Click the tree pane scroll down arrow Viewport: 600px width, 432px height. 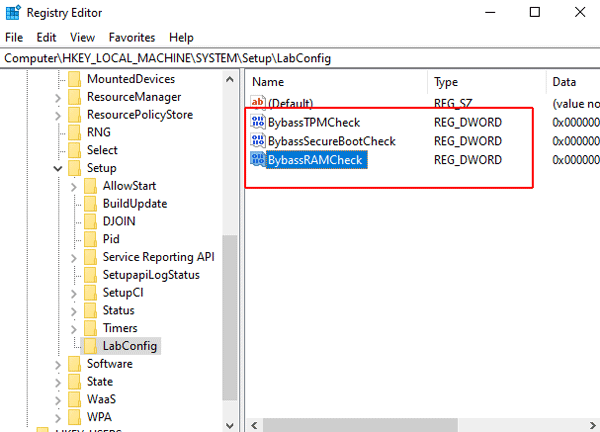[230, 425]
